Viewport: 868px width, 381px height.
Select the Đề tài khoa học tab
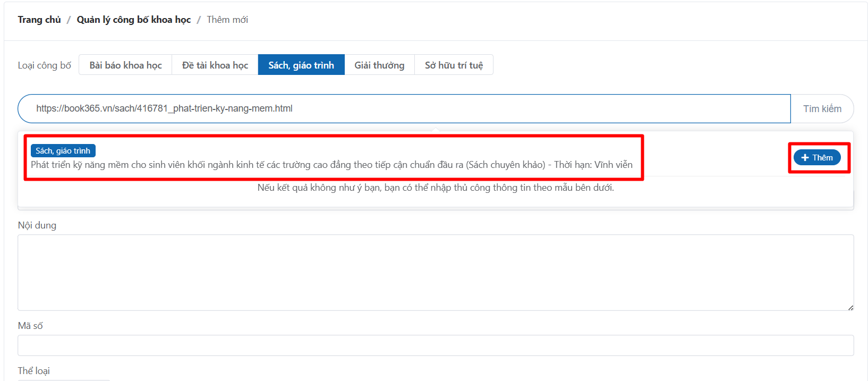click(215, 65)
